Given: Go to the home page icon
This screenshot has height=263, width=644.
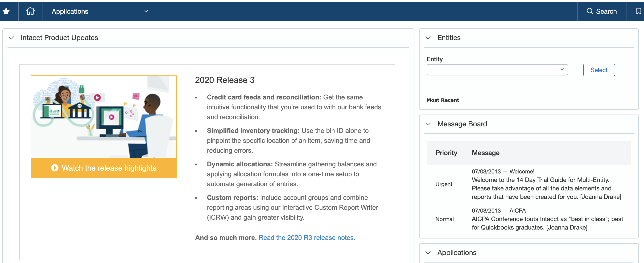Looking at the screenshot, I should 30,11.
